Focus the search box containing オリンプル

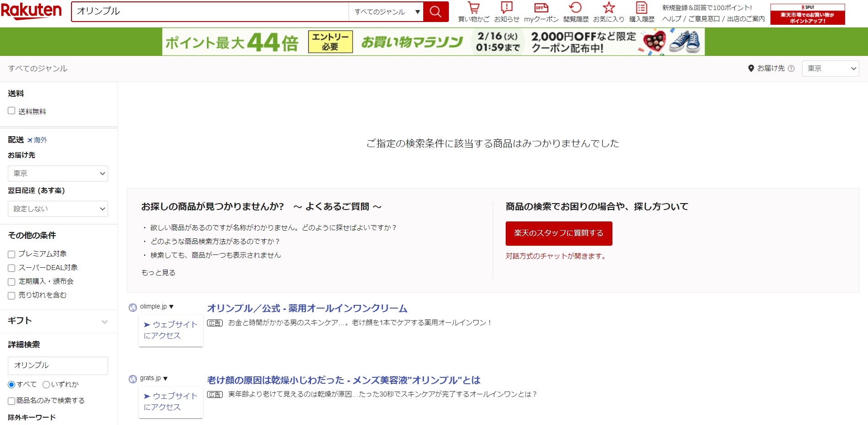[x=210, y=11]
